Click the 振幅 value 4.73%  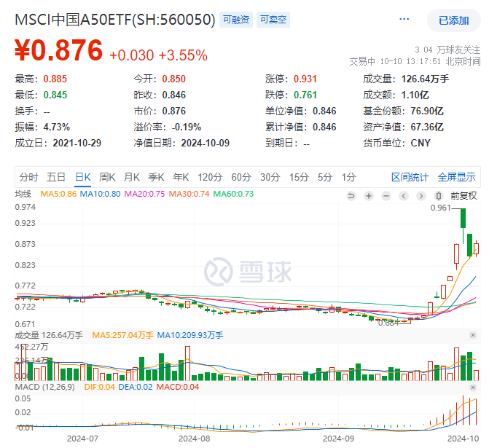click(x=56, y=127)
